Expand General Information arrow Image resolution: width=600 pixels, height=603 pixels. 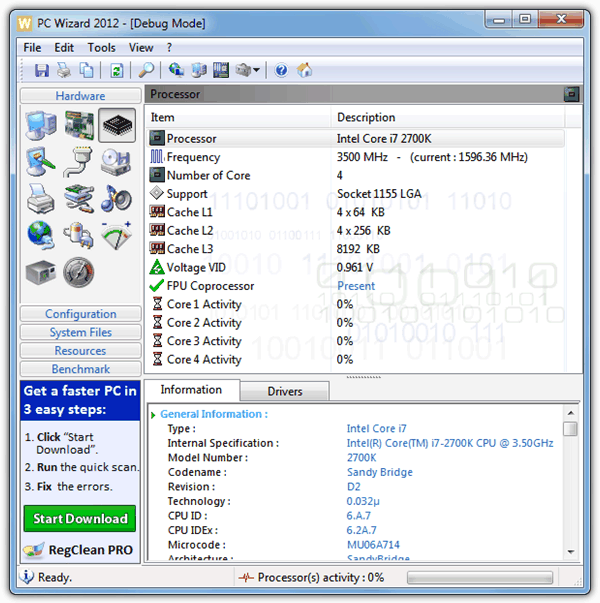(153, 415)
